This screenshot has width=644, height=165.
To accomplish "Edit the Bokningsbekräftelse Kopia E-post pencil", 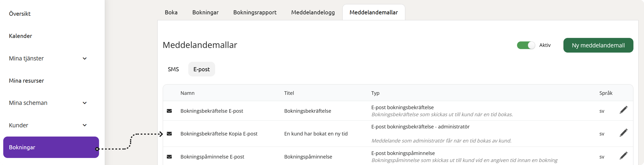I will 623,133.
